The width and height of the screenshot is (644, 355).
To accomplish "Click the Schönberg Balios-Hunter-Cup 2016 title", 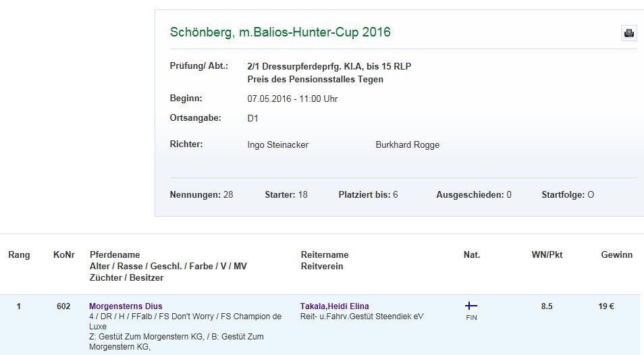I will (280, 32).
